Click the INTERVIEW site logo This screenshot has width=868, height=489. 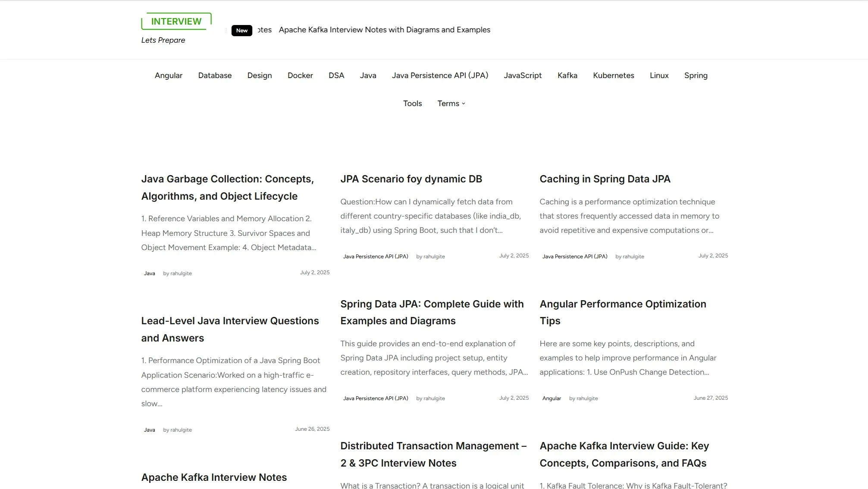(x=176, y=22)
